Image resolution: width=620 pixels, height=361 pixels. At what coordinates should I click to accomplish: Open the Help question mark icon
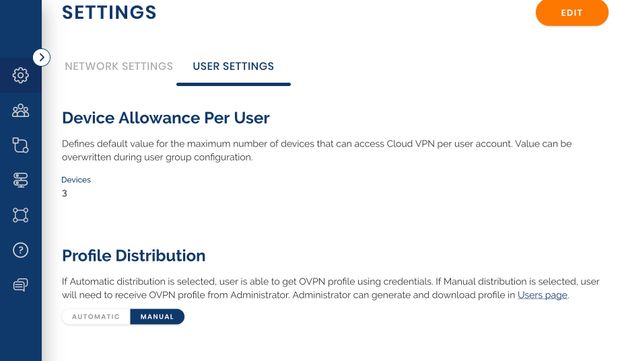(x=20, y=250)
